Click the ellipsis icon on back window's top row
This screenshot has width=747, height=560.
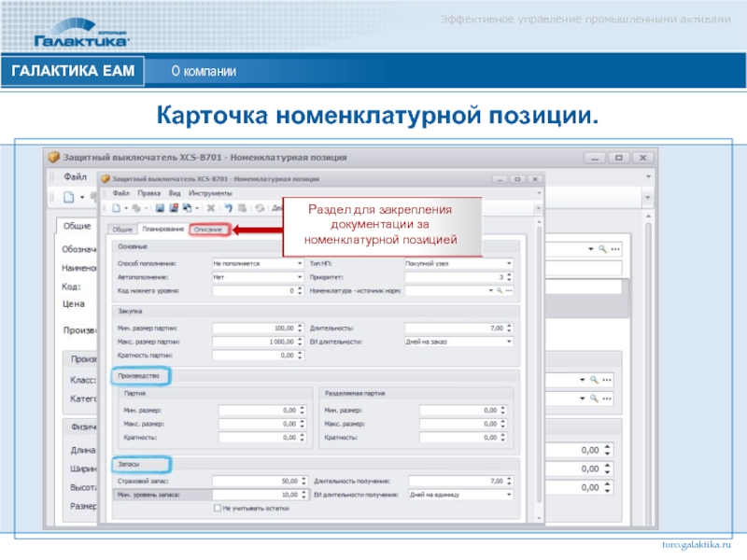[x=615, y=249]
